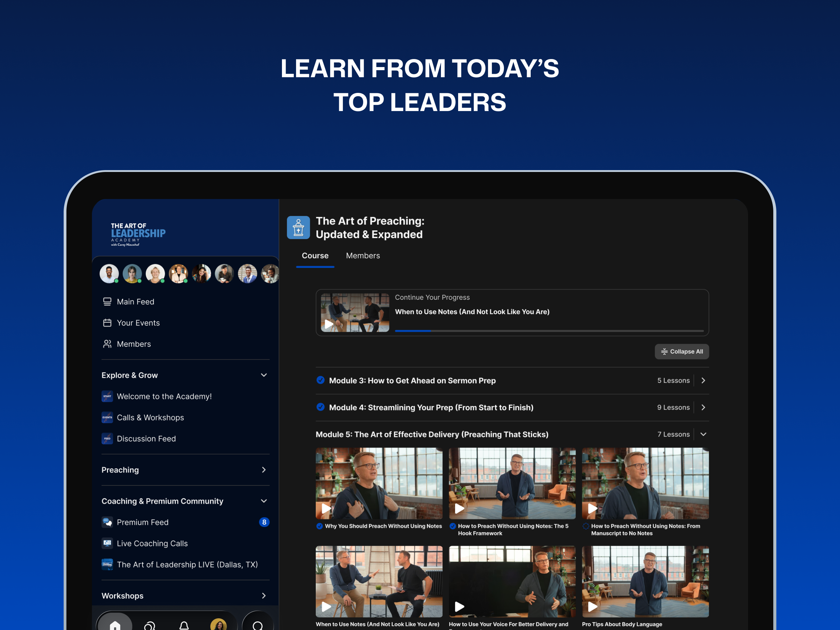
Task: Expand Module 3 lessons chevron
Action: [x=703, y=380]
